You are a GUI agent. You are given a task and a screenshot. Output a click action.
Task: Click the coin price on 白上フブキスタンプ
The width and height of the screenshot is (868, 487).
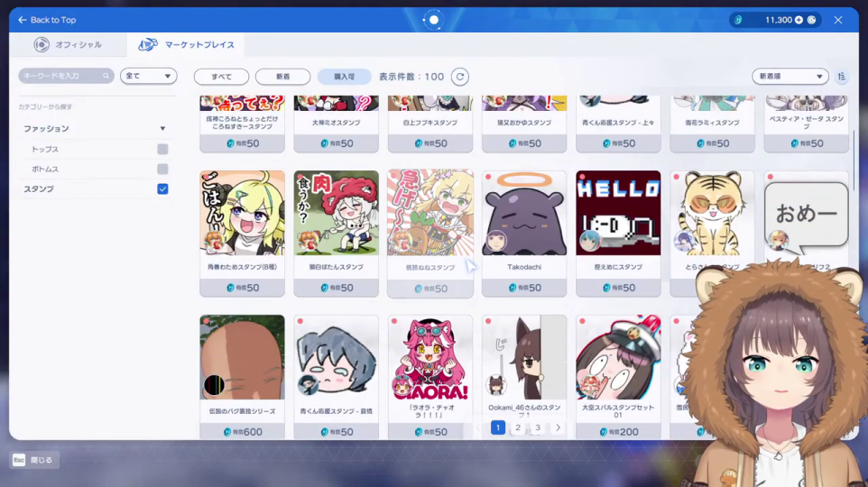tap(430, 143)
